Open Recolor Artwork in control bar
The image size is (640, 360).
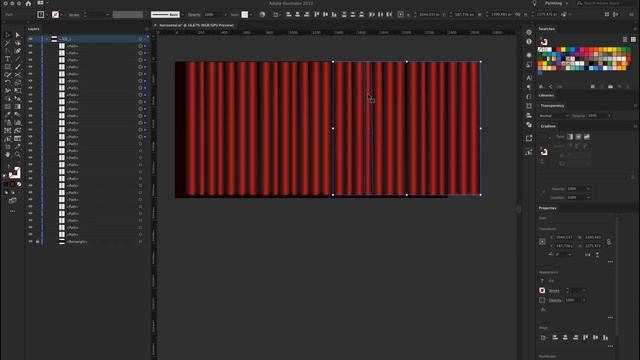tap(262, 15)
